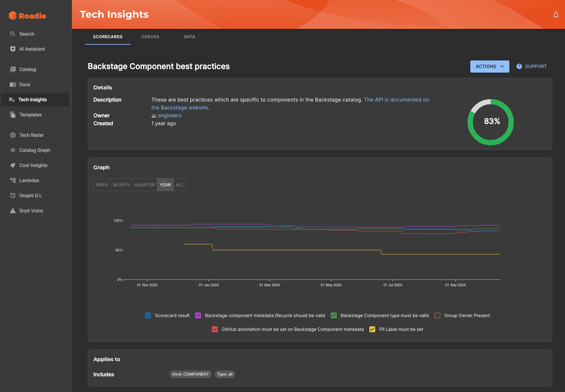Click the Tech Radar clock icon
565x392 pixels.
pos(13,135)
